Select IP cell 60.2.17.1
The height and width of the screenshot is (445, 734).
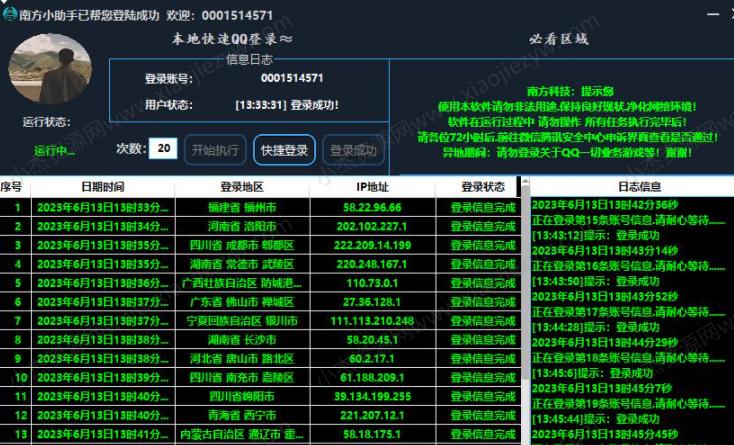coord(372,358)
